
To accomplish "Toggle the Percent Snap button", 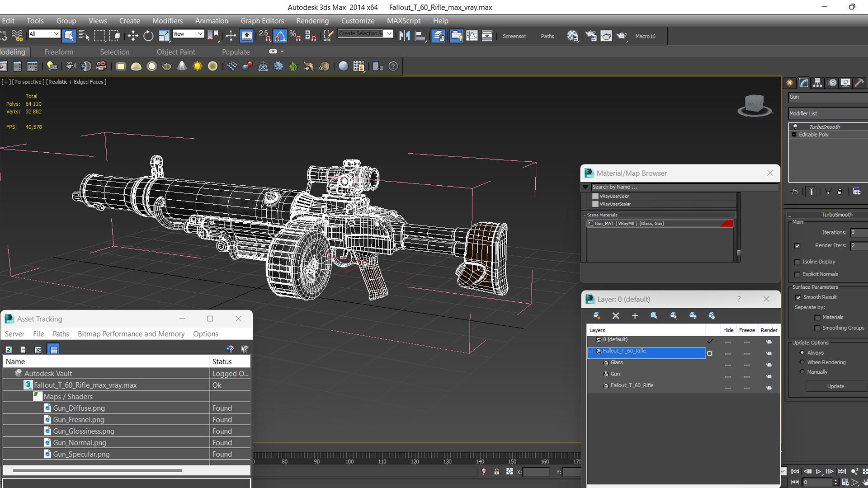I will (x=295, y=36).
